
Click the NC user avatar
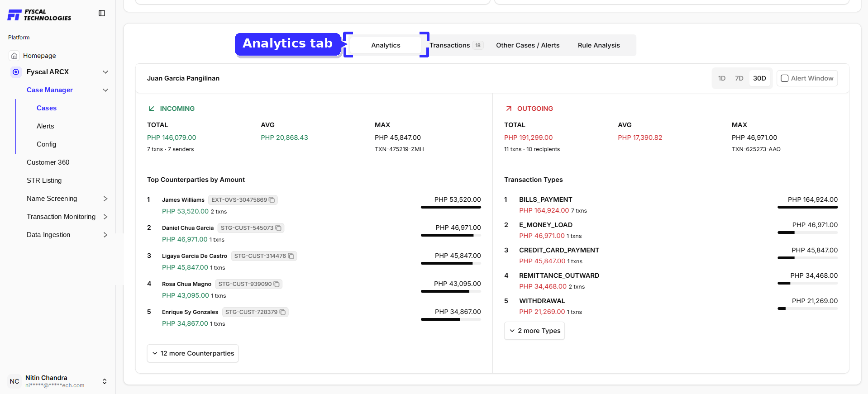(x=14, y=381)
